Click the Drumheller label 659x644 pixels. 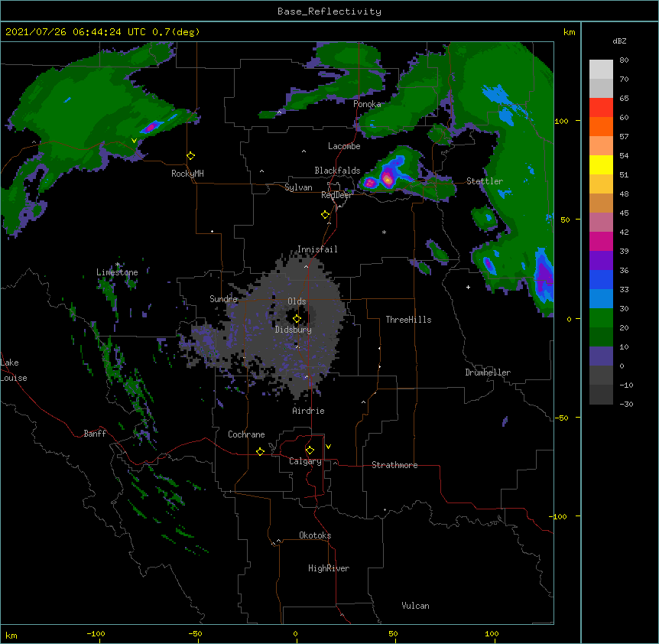tap(488, 372)
